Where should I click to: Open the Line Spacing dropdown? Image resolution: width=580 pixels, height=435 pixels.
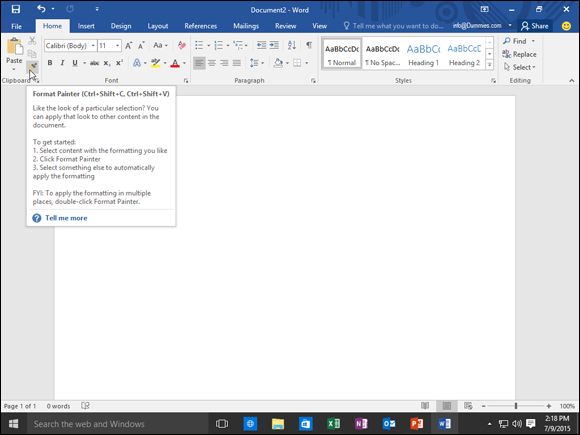pyautogui.click(x=257, y=63)
